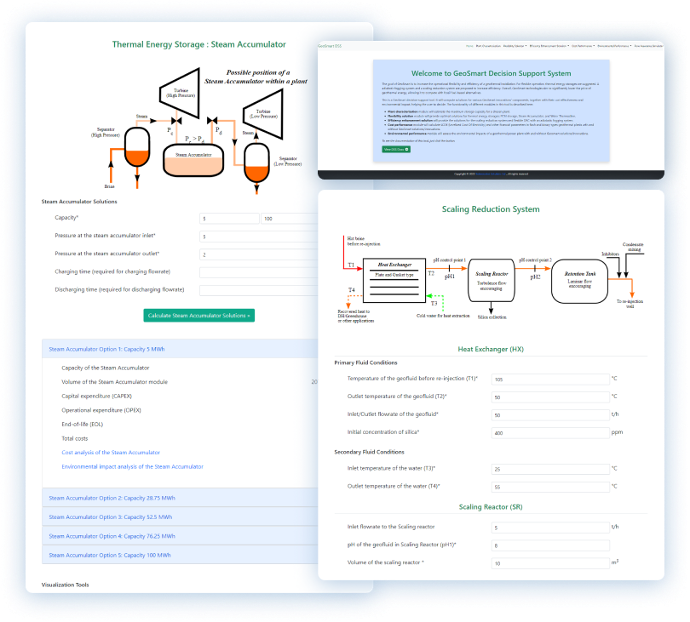Focus the Inlet flowrate to Scaling reactor field
The image size is (690, 622).
[x=550, y=527]
